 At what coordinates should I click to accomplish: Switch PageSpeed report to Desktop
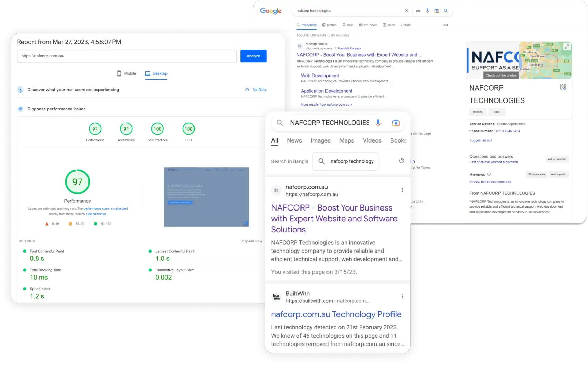click(156, 73)
